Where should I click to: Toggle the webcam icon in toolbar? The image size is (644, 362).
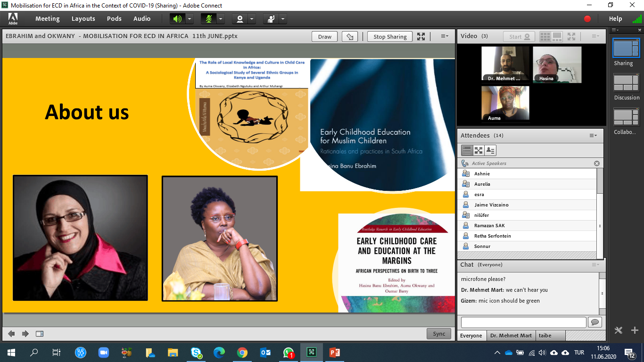[240, 19]
